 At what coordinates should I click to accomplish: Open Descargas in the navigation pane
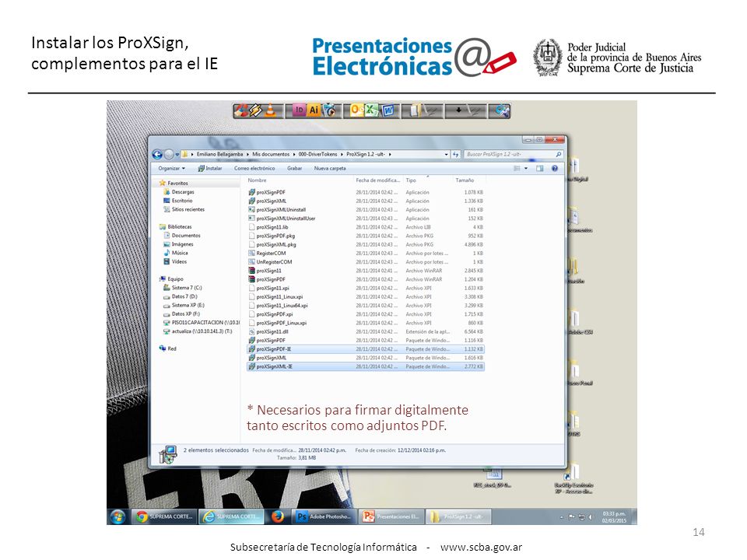pyautogui.click(x=183, y=192)
